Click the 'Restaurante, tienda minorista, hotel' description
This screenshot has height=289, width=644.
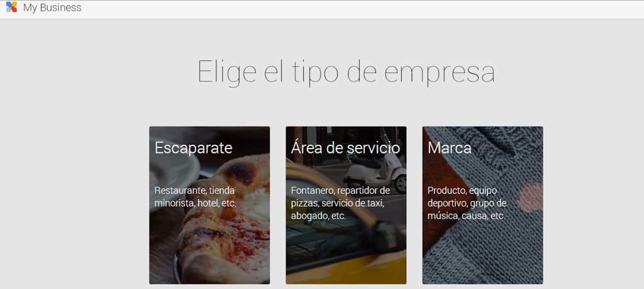pos(195,197)
